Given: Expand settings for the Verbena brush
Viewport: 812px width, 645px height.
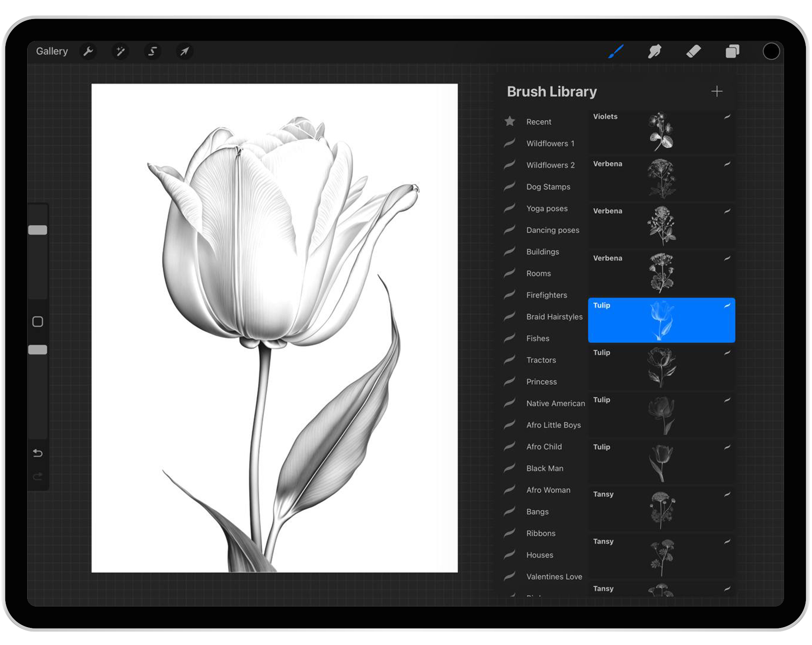Looking at the screenshot, I should (727, 165).
